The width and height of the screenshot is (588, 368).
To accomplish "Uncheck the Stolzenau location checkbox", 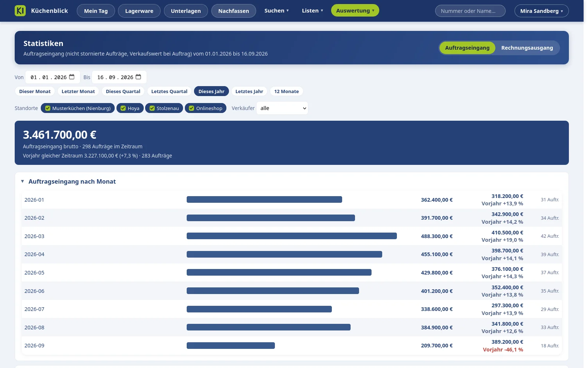I will click(x=152, y=108).
